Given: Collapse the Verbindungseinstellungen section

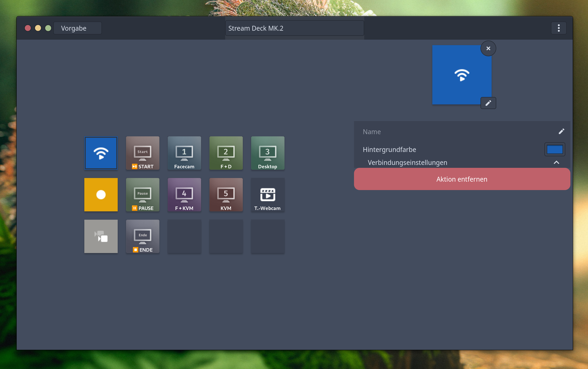Looking at the screenshot, I should 556,163.
